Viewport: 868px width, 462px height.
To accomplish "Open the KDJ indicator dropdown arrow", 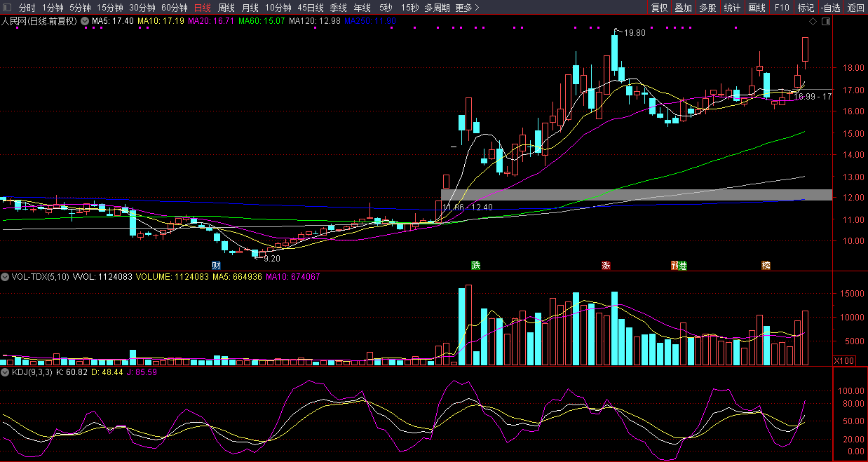I will click(6, 372).
